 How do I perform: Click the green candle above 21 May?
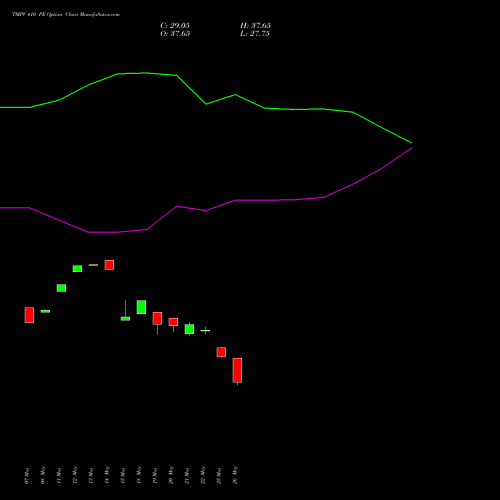[x=189, y=329]
